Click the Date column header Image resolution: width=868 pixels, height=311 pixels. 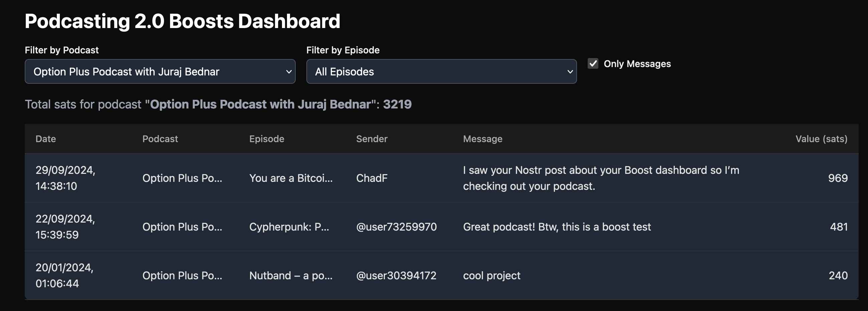pos(46,139)
